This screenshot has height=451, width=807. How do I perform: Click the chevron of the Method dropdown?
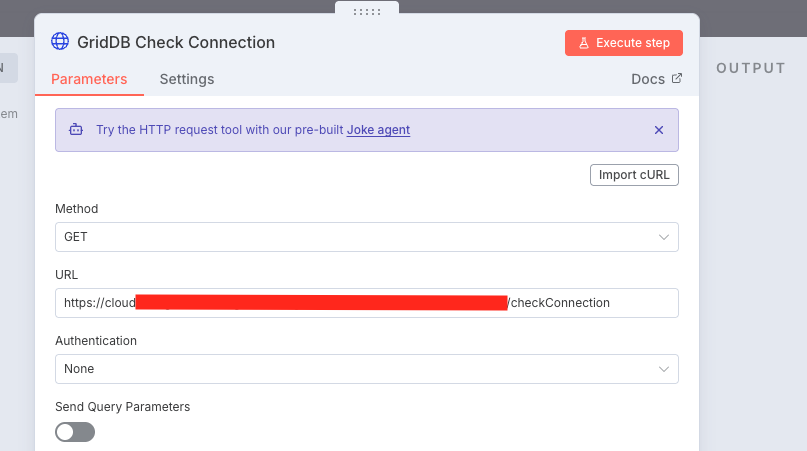[x=664, y=237]
